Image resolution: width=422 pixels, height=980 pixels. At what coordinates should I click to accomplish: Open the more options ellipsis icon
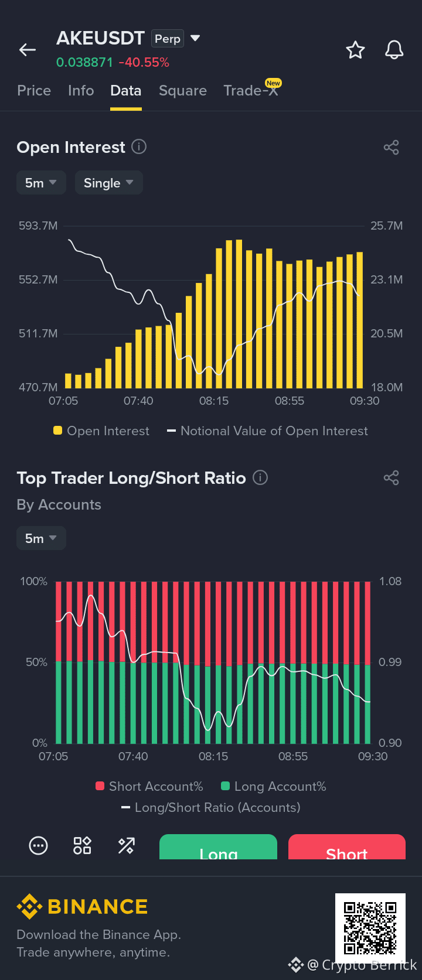click(38, 845)
